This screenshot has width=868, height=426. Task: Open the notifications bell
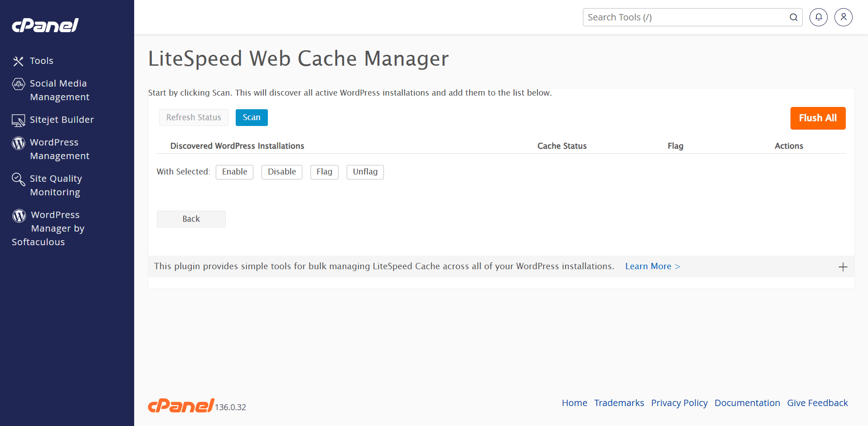coord(819,17)
